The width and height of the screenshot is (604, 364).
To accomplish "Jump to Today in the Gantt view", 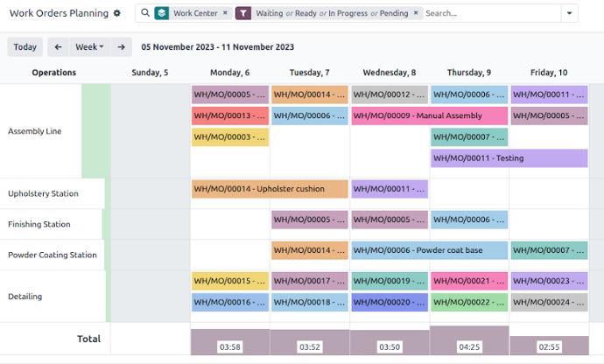I will click(25, 47).
